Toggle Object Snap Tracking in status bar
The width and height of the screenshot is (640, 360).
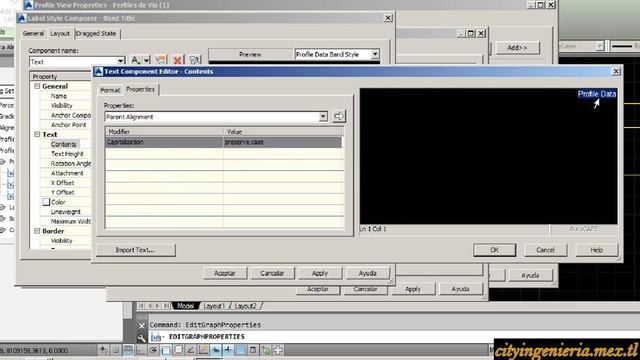pos(191,350)
